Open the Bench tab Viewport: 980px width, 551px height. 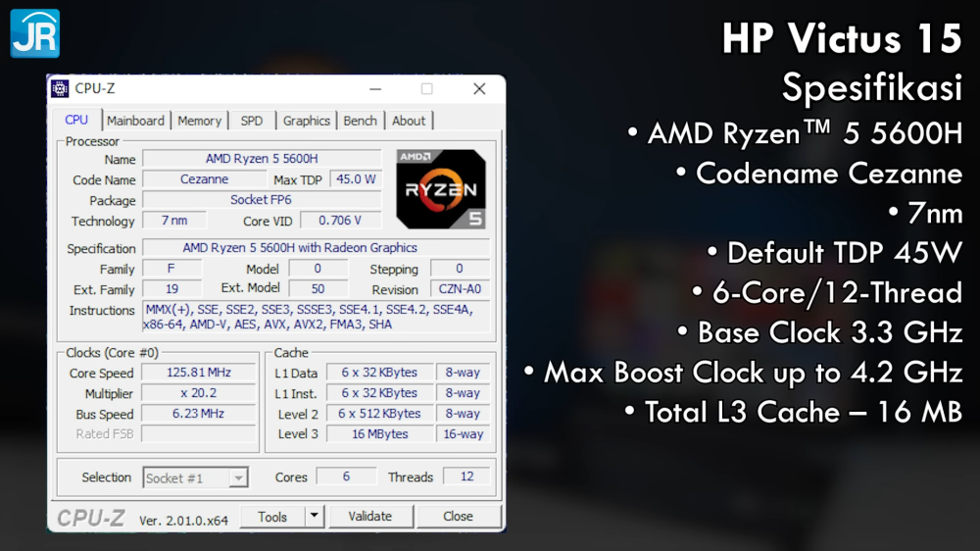pos(360,121)
